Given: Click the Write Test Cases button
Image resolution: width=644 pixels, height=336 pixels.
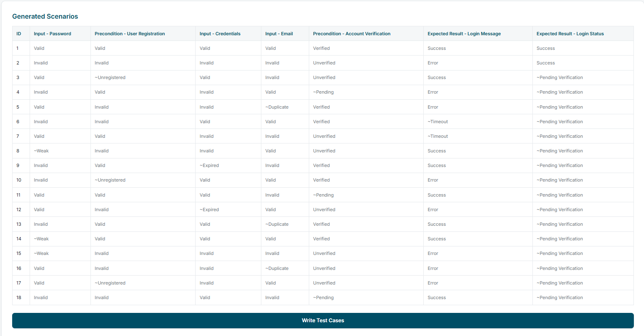Looking at the screenshot, I should tap(323, 320).
